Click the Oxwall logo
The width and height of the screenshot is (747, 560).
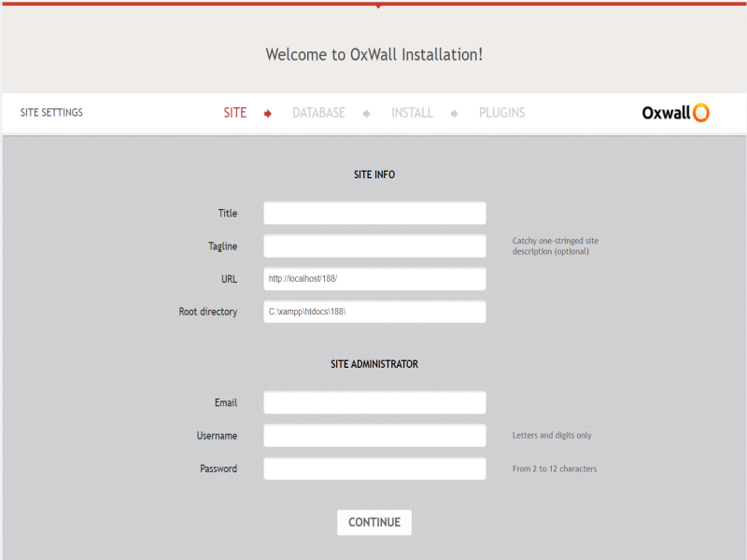[x=675, y=113]
